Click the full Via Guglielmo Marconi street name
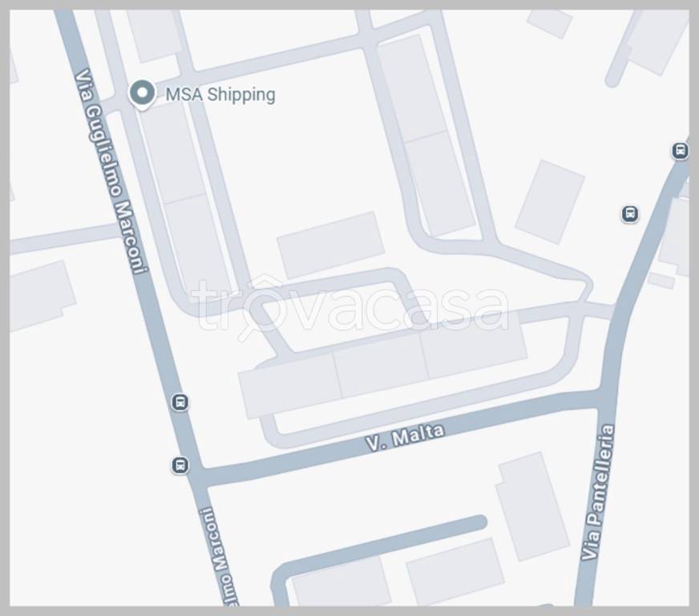Image resolution: width=699 pixels, height=616 pixels. 110,171
